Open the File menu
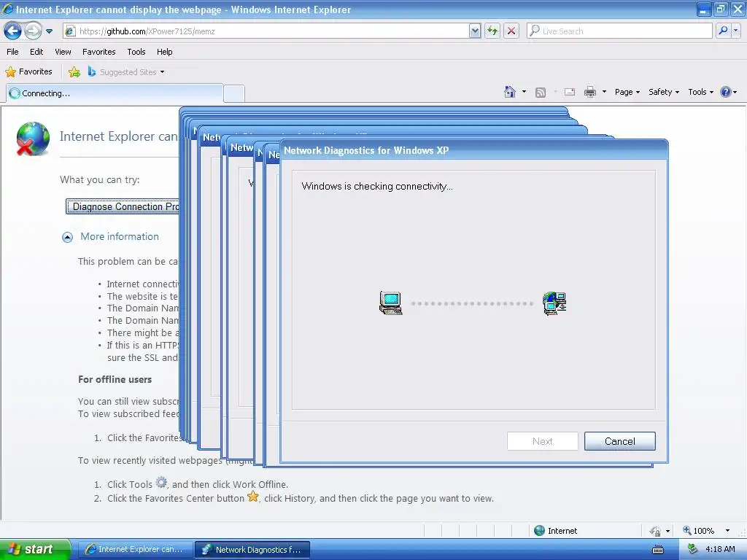747x560 pixels. [13, 52]
